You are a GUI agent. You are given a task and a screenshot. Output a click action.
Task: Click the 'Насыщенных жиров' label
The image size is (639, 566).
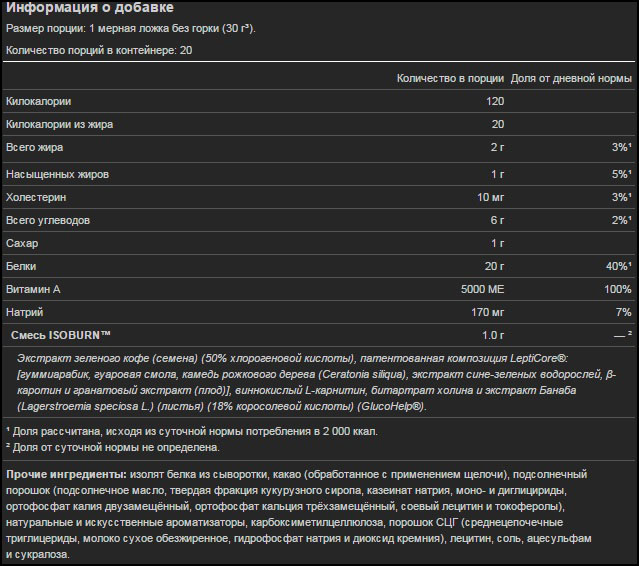[57, 174]
